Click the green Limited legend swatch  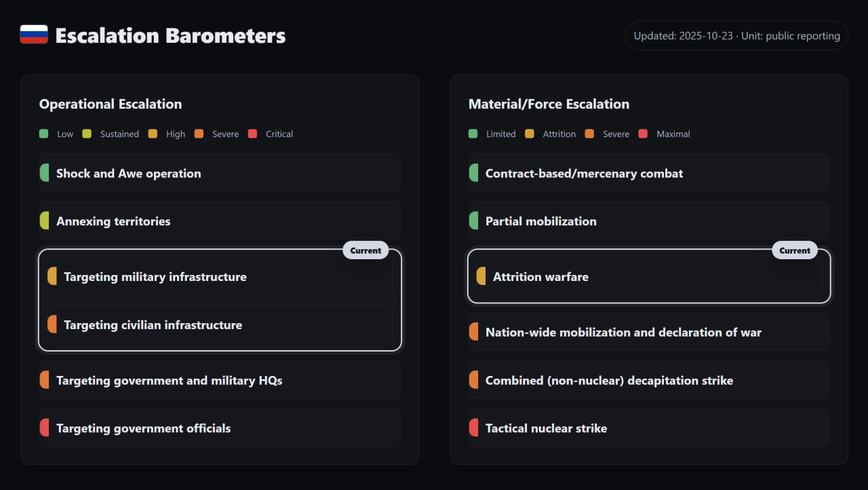[x=473, y=134]
